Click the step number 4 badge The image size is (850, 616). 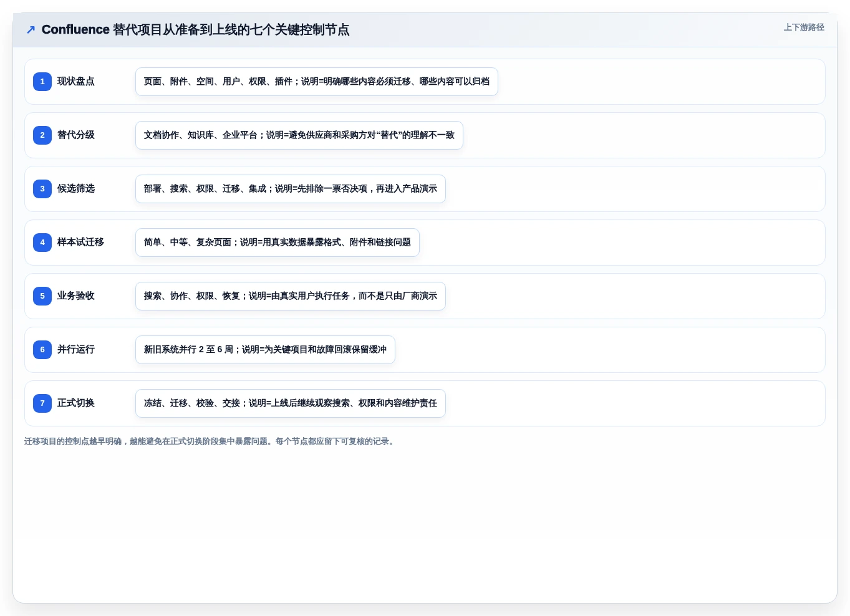42,243
